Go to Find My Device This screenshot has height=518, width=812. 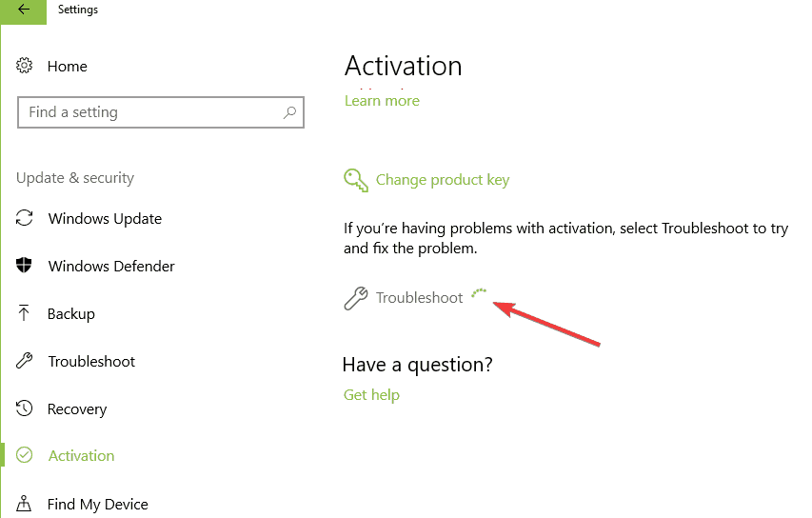(97, 504)
